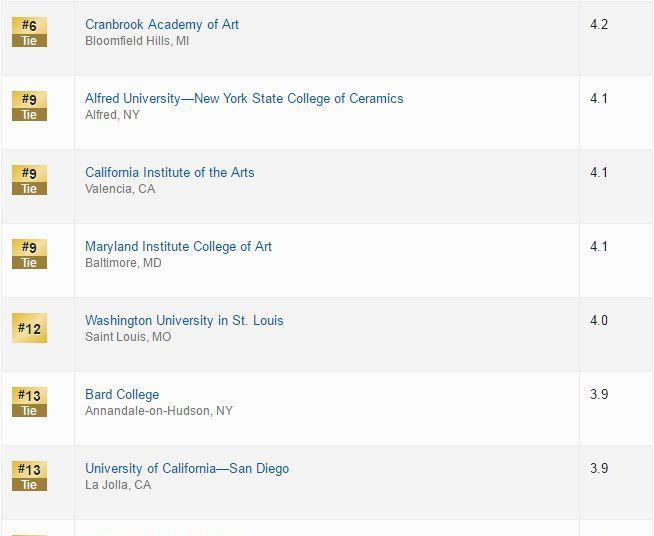The image size is (654, 536).
Task: Click UC San Diego's #13 Tie badge
Action: [29, 476]
